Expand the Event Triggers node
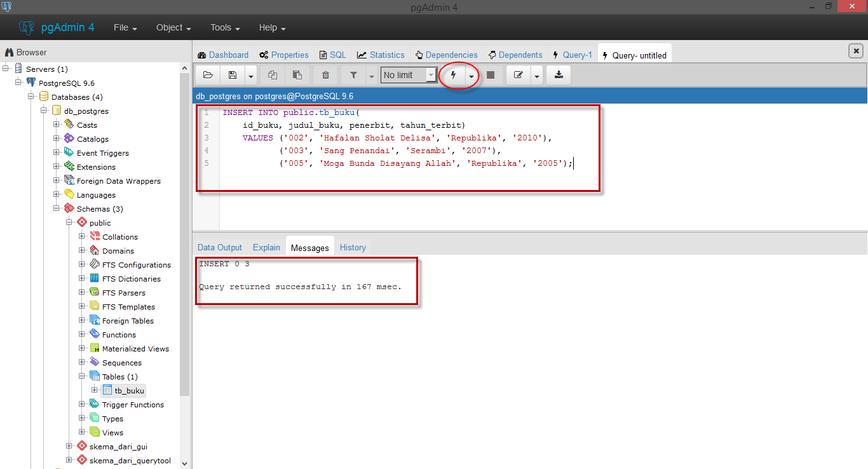Image resolution: width=868 pixels, height=469 pixels. (x=57, y=153)
